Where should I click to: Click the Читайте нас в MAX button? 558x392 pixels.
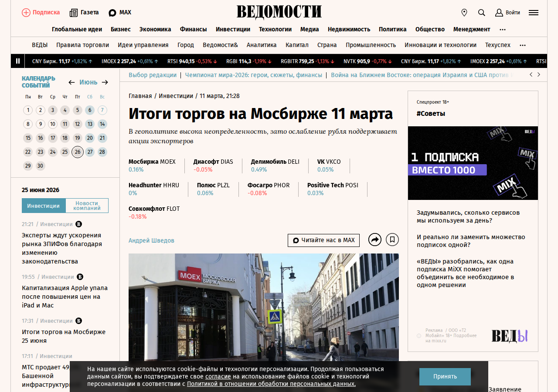pos(323,240)
